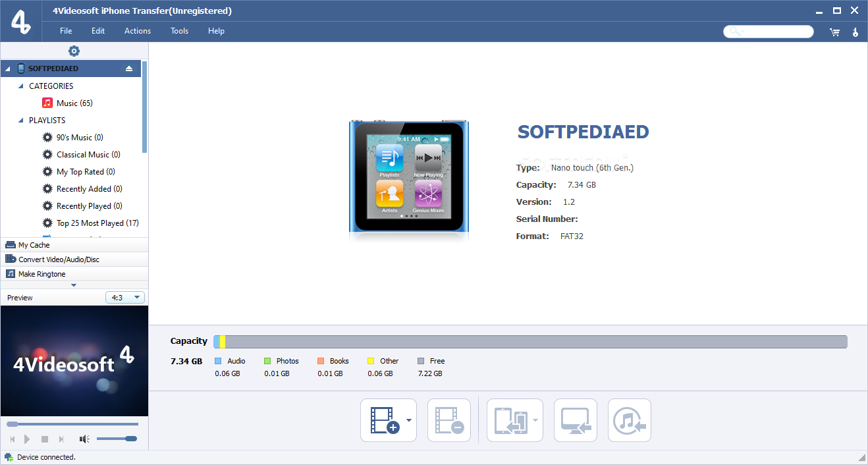Image resolution: width=868 pixels, height=465 pixels.
Task: Click 'Nano touch (6th Gen.)' type value
Action: 592,168
